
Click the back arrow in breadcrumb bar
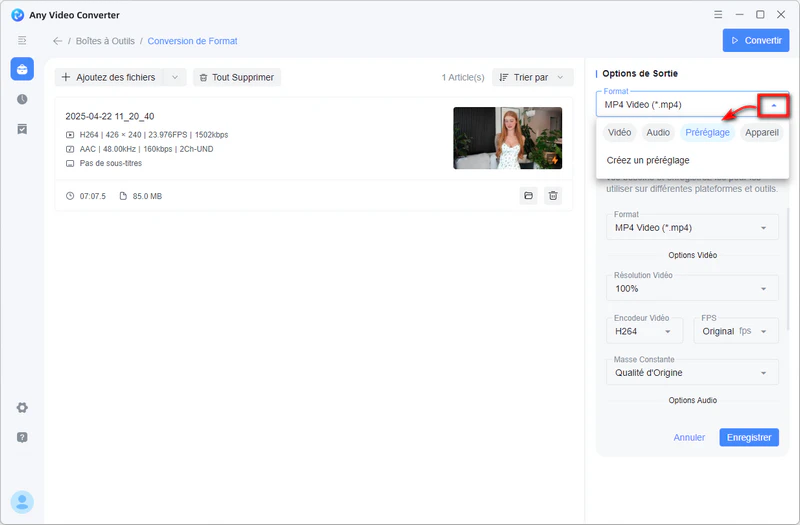pos(57,41)
